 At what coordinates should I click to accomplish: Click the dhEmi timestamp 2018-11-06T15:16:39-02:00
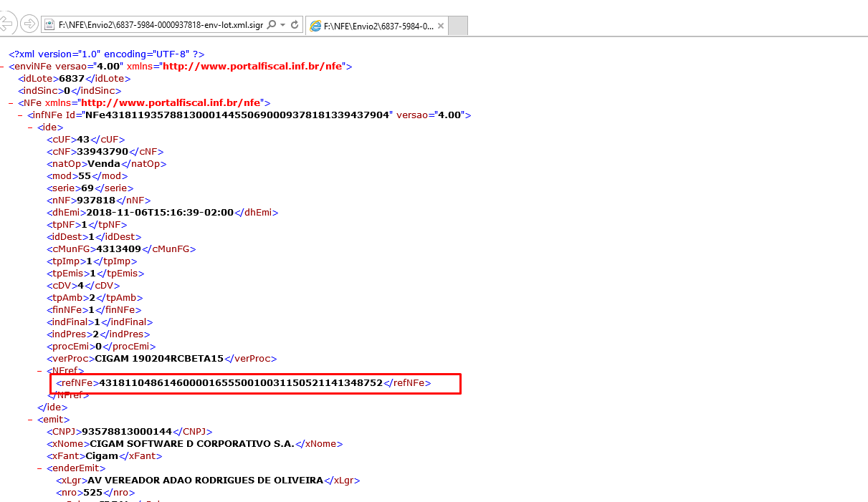coord(160,213)
